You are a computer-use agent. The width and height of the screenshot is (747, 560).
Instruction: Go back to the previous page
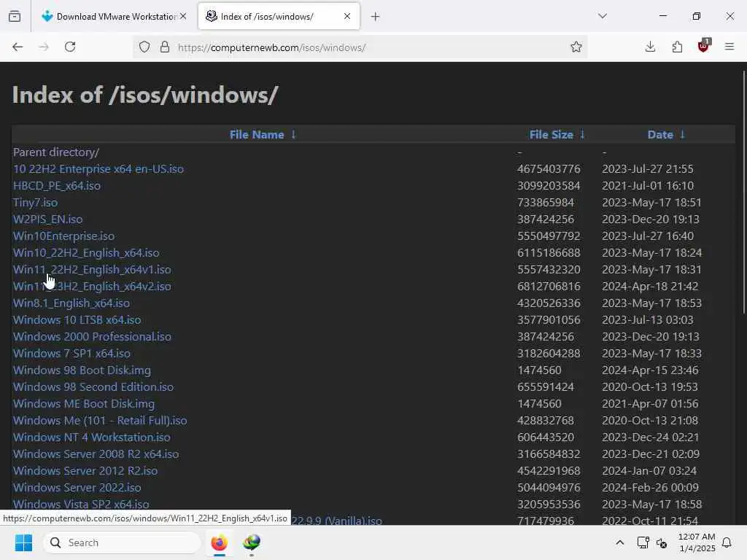tap(18, 47)
